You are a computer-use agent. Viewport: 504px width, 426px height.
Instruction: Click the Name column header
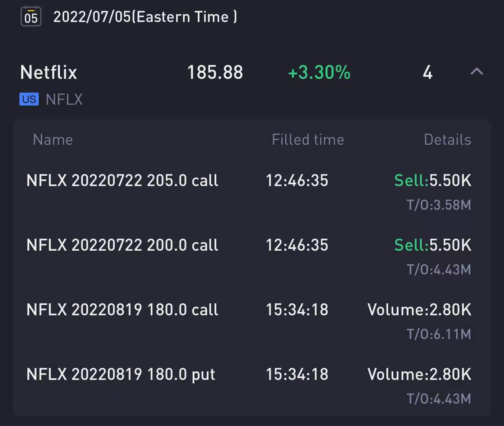[53, 140]
